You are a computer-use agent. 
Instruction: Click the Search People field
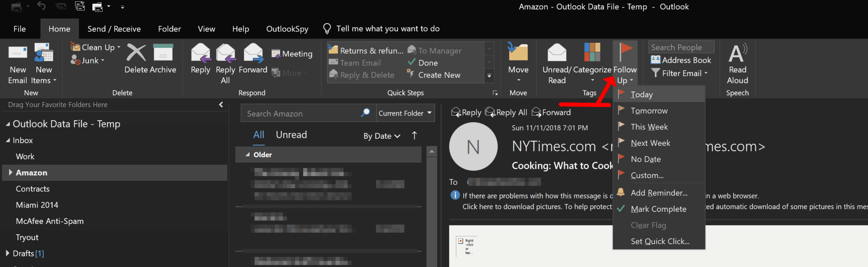tap(681, 47)
